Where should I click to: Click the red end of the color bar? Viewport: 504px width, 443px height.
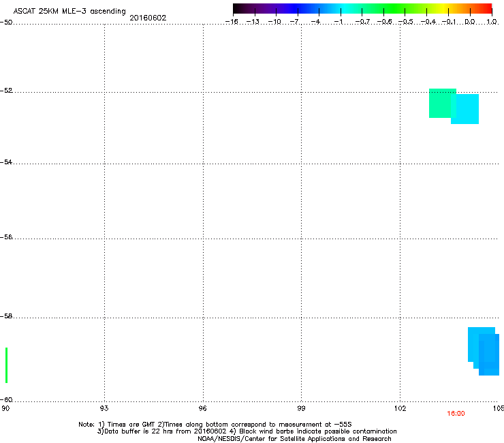pyautogui.click(x=487, y=9)
